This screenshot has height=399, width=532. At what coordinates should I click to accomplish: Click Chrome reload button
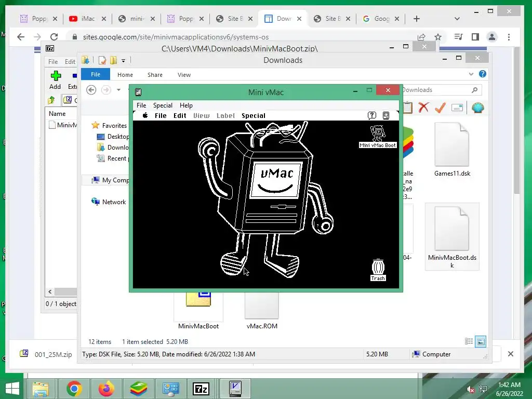(x=54, y=37)
